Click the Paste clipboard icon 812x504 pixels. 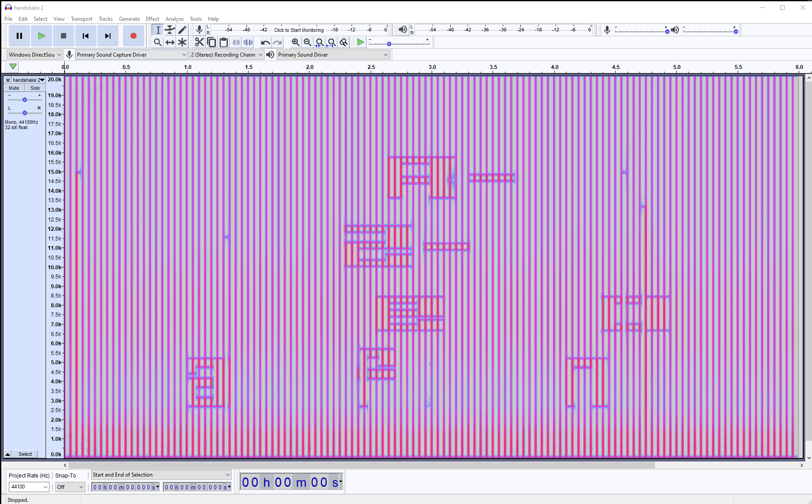[x=224, y=42]
